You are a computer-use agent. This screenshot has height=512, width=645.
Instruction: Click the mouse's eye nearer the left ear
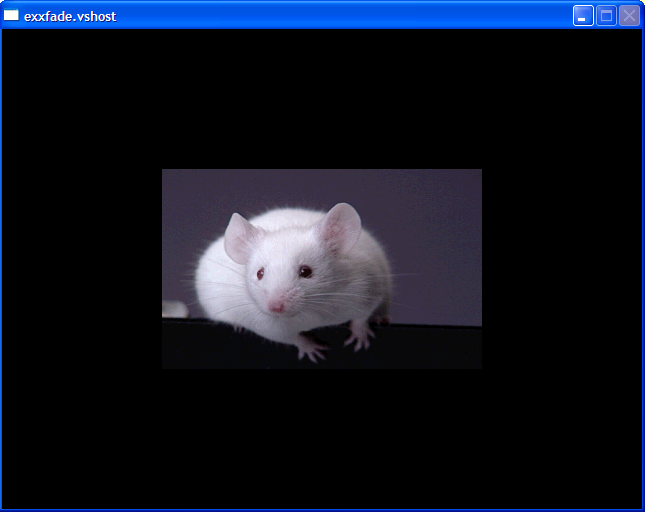point(260,273)
